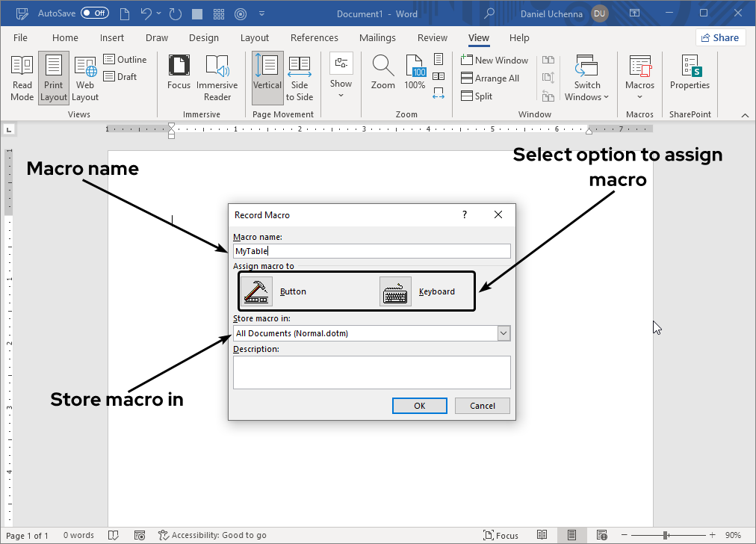Screen dimensions: 756x544
Task: Open the Store macro in dropdown
Action: coord(504,333)
